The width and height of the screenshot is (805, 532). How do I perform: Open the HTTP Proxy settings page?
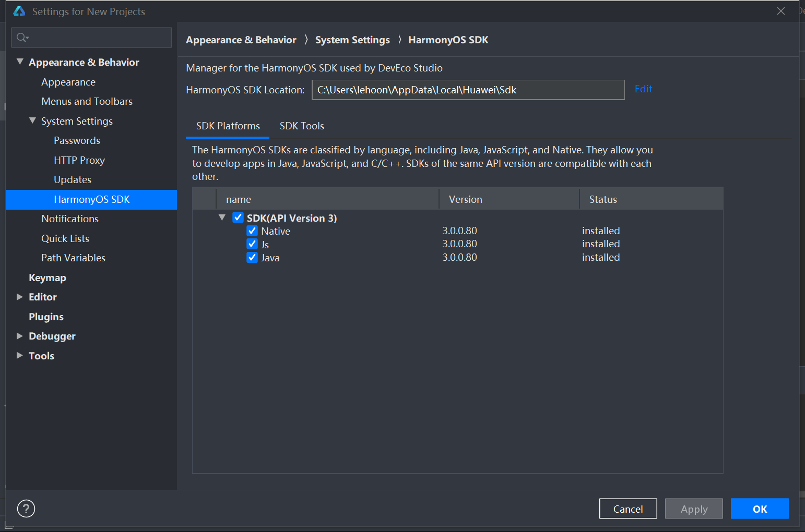pyautogui.click(x=79, y=160)
